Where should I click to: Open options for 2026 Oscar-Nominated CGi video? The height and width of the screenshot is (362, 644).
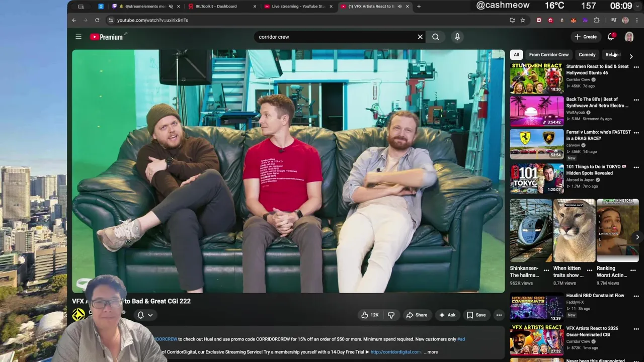click(x=636, y=329)
